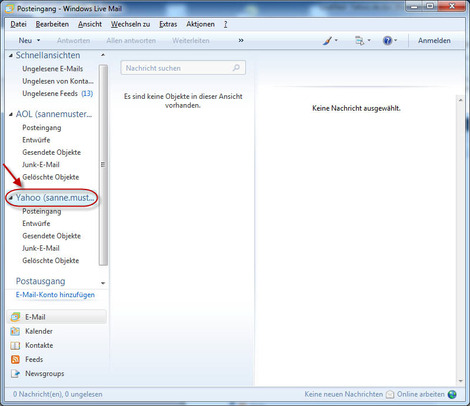Select the Yahoo account heading
The height and width of the screenshot is (406, 470).
click(55, 198)
